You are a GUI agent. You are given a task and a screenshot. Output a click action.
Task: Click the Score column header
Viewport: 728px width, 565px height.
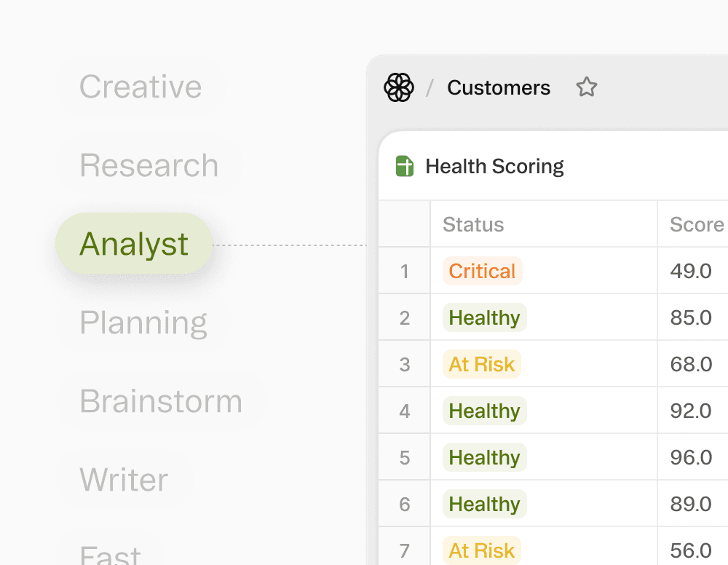coord(697,224)
